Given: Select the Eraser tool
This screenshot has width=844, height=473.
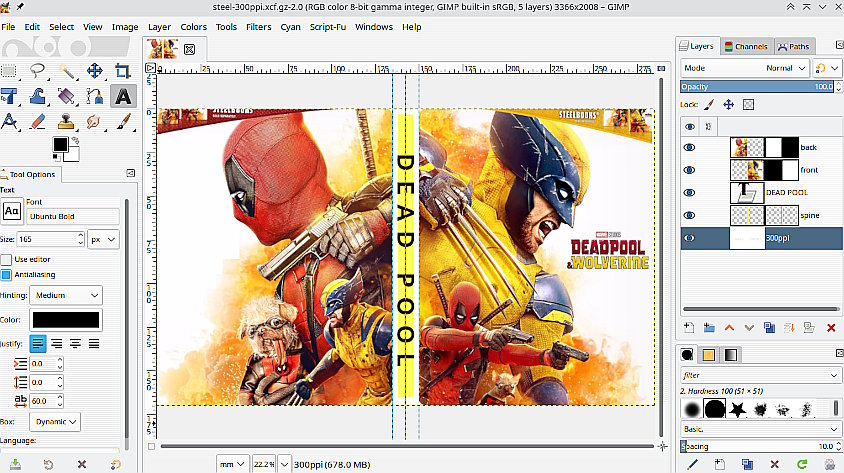Looking at the screenshot, I should pyautogui.click(x=37, y=122).
